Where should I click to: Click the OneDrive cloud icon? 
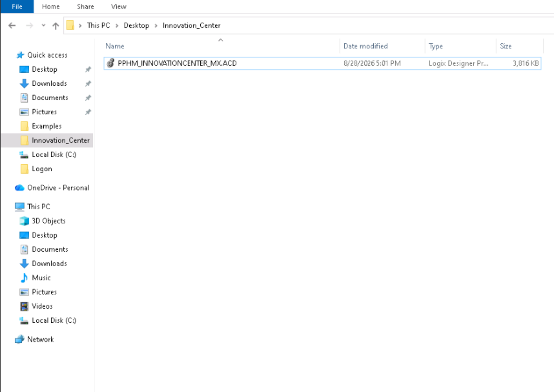coord(19,188)
